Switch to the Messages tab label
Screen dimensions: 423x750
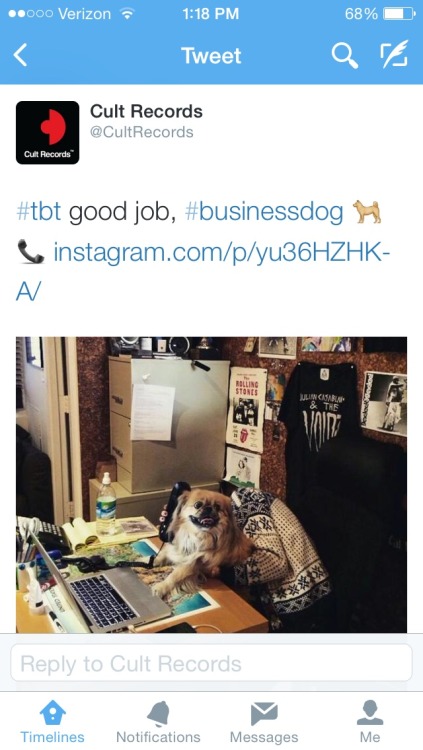[264, 737]
